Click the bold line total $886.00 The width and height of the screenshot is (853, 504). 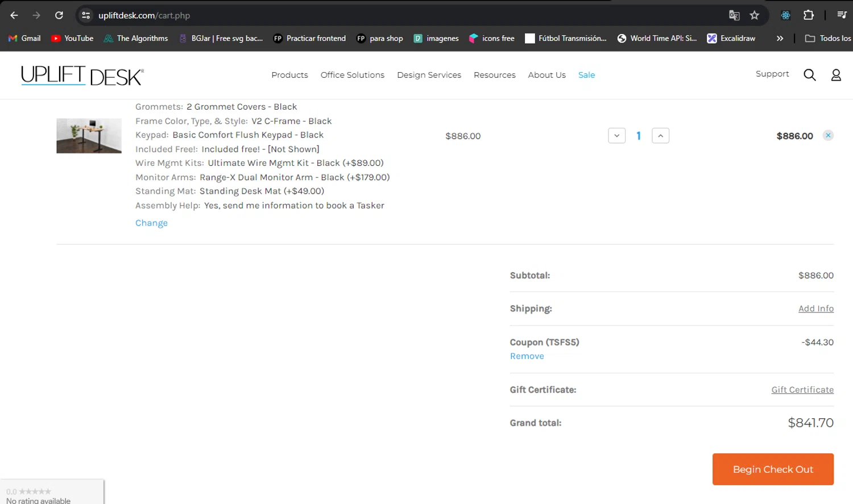click(x=795, y=136)
